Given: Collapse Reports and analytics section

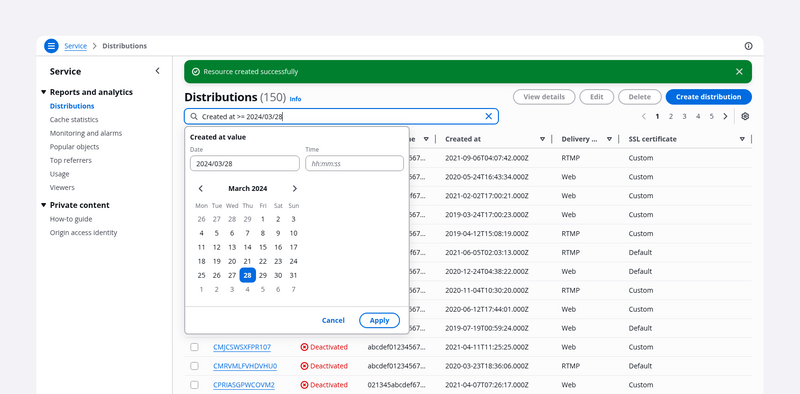Looking at the screenshot, I should pos(43,92).
